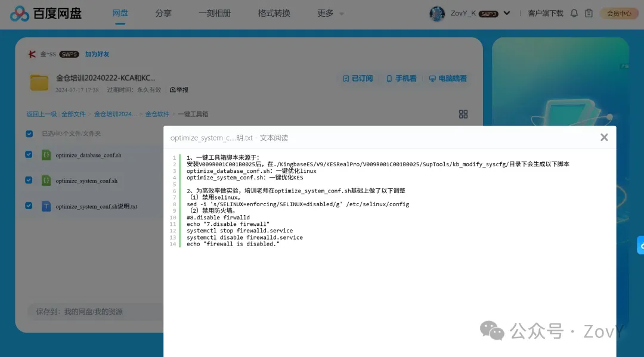644x357 pixels.
Task: Go to 金仓培训2024... breadcrumb
Action: click(116, 114)
